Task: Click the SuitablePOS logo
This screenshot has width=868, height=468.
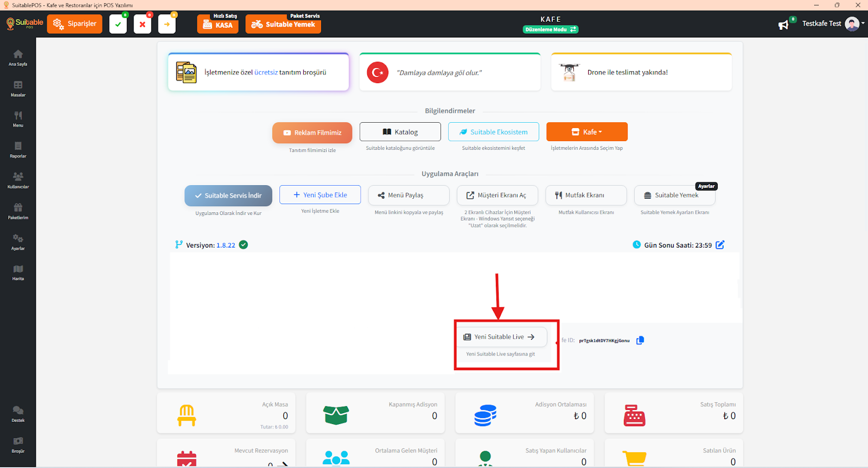Action: tap(24, 23)
